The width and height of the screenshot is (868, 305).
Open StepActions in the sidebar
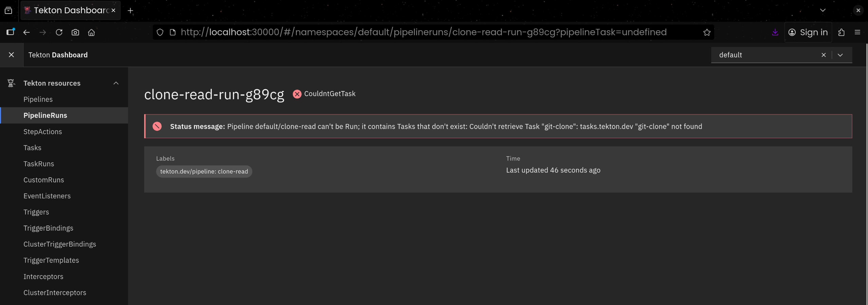[42, 131]
